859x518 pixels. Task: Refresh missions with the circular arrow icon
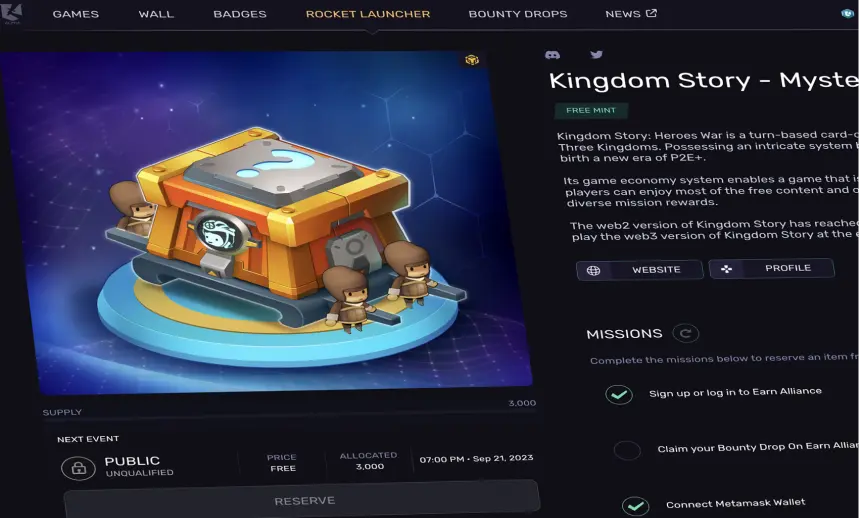(685, 333)
